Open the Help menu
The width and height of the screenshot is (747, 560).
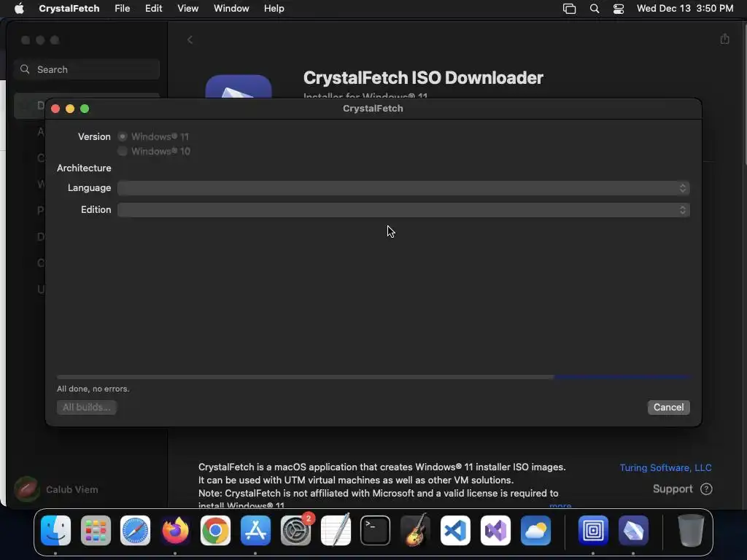[x=274, y=9]
